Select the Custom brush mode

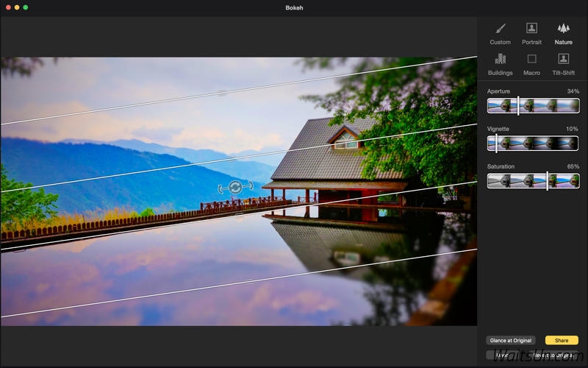pos(501,34)
